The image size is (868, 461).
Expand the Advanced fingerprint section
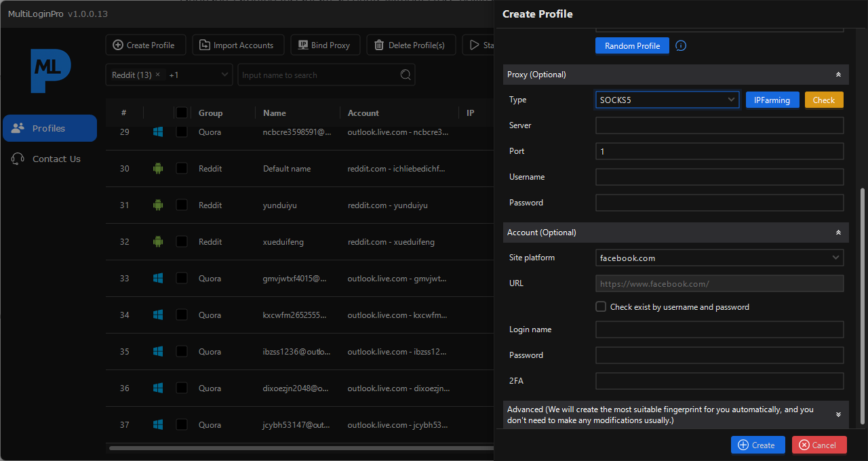838,414
